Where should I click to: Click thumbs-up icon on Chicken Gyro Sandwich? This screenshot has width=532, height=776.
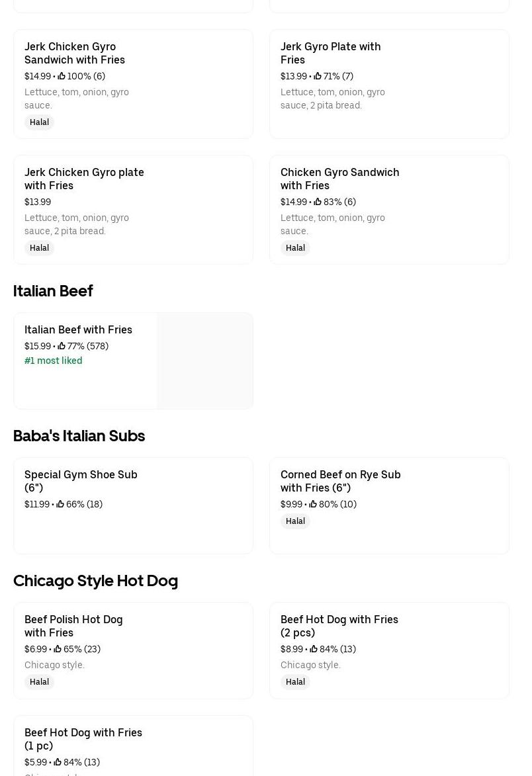(x=318, y=202)
